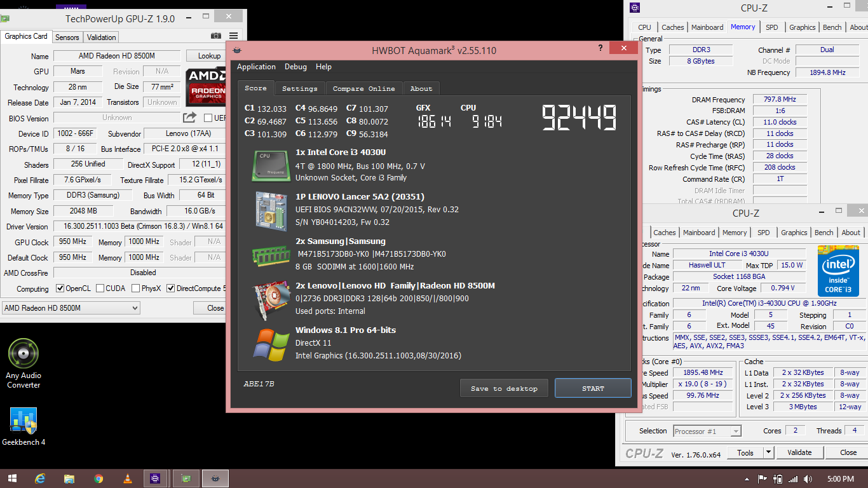Click the AMD Radeon Graphics logo
Viewport: 868px width, 488px height.
click(206, 86)
